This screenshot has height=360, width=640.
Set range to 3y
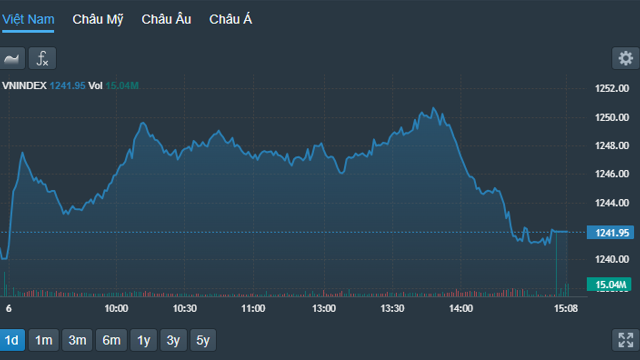point(173,340)
